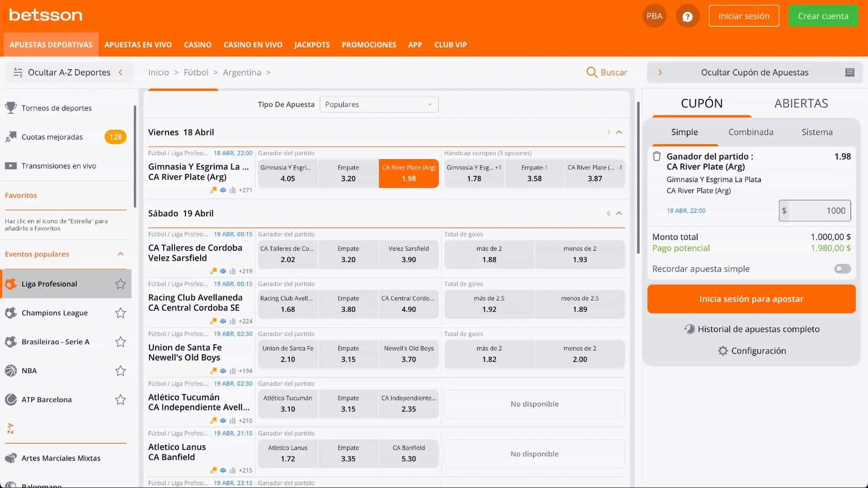Open the Tipo De Apuesta Populares dropdown
The width and height of the screenshot is (868, 488).
point(379,104)
